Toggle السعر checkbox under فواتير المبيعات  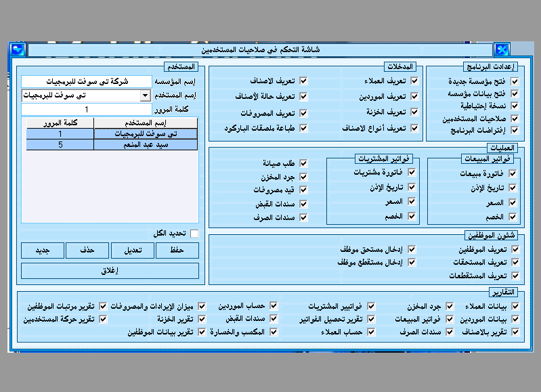click(513, 202)
